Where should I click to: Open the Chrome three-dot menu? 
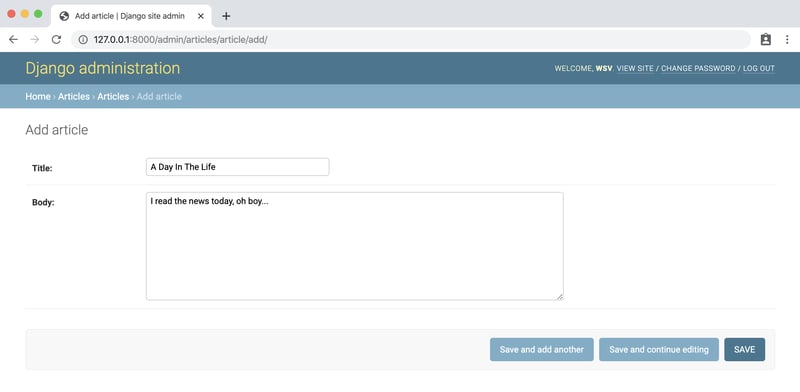(787, 39)
